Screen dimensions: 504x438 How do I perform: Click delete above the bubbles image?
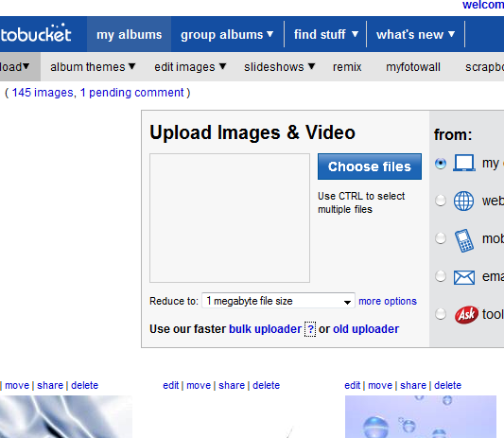448,385
